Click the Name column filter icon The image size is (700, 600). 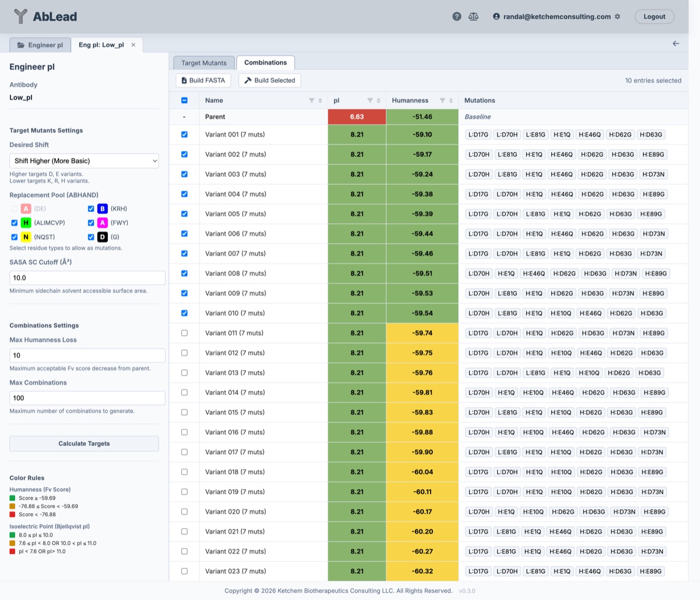(x=311, y=100)
